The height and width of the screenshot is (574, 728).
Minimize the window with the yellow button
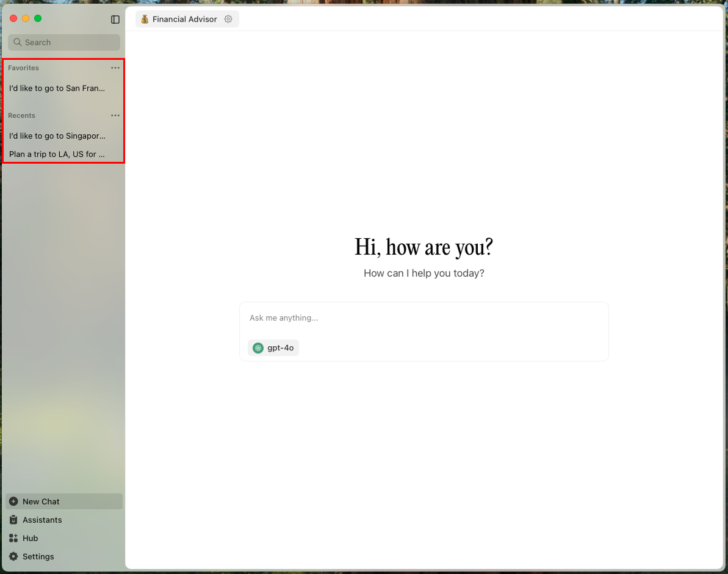click(26, 18)
